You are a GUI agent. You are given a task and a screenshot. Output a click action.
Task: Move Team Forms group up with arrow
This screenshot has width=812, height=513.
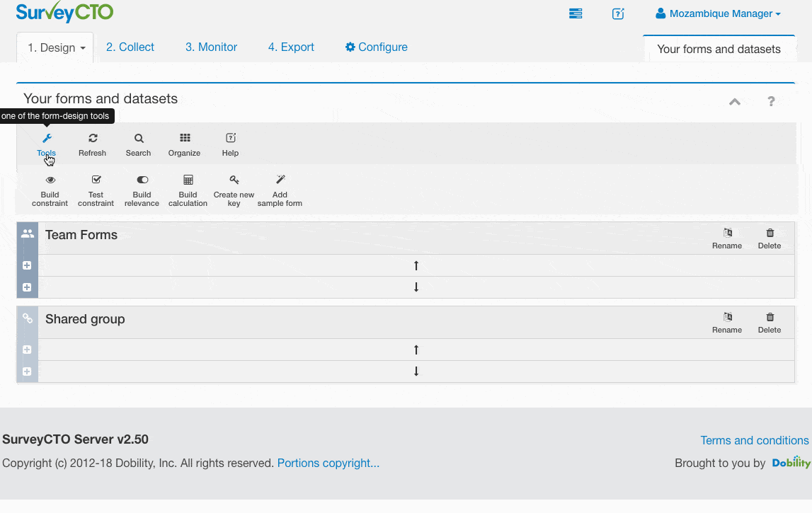pos(416,265)
